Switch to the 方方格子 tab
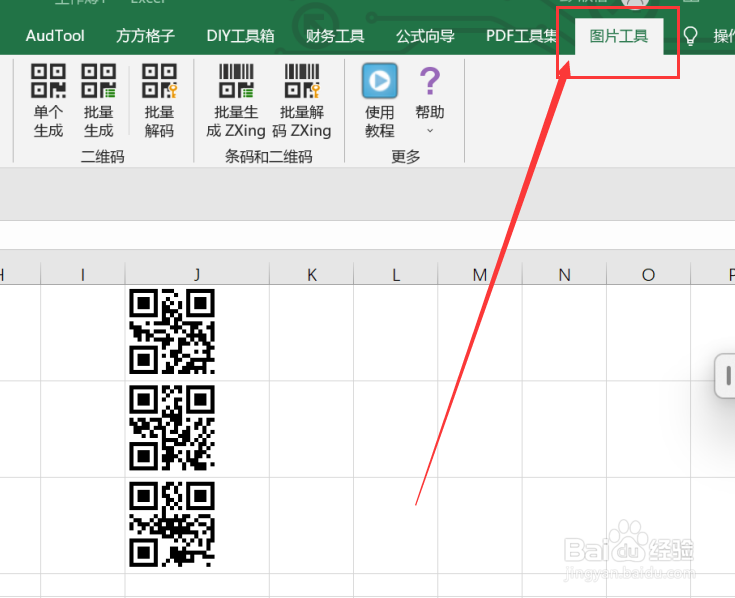735x598 pixels. (145, 36)
